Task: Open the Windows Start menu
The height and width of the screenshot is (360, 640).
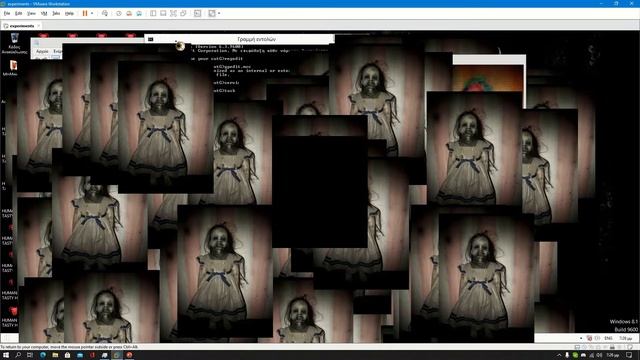Action: pos(6,355)
